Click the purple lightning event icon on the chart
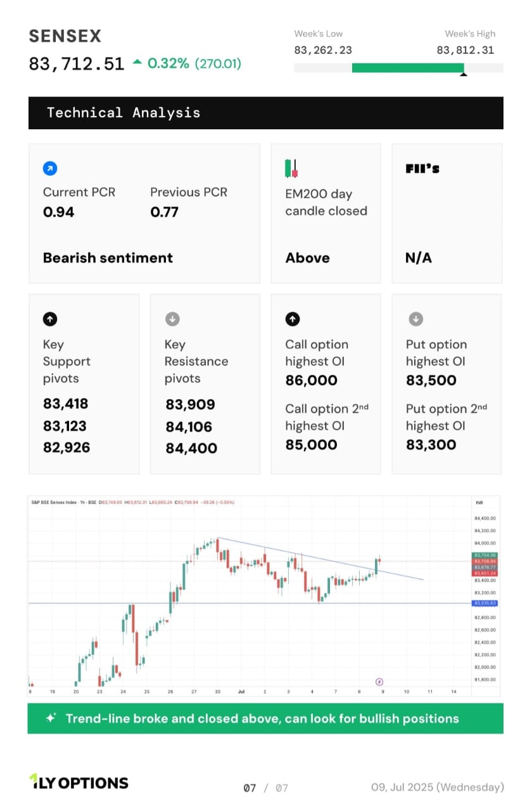Image resolution: width=532 pixels, height=811 pixels. point(379,681)
